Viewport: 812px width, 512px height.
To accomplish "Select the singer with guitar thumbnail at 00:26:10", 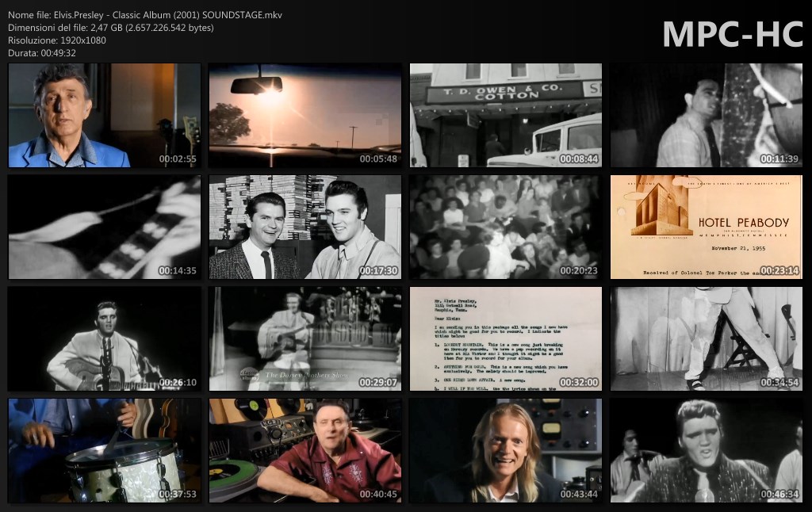I will [x=104, y=339].
